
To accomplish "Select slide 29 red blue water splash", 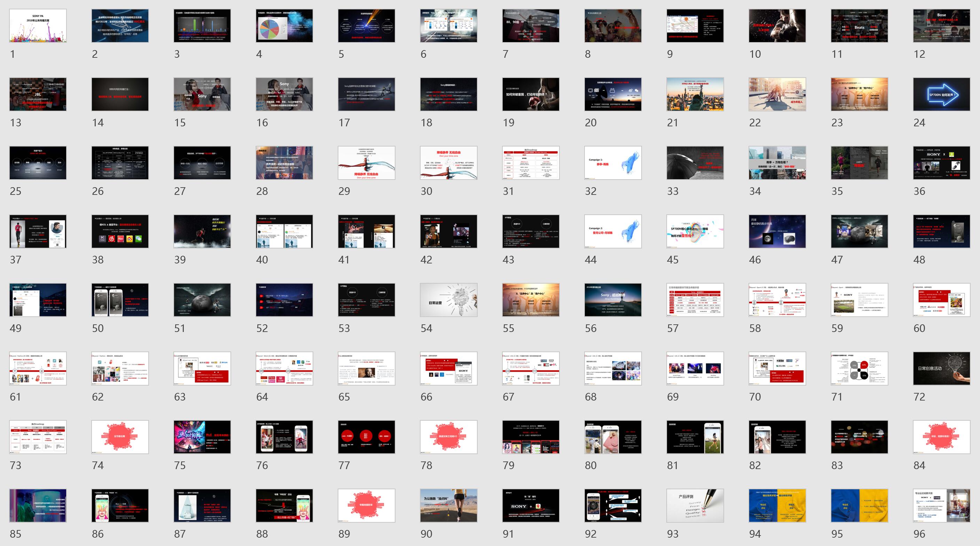I will [367, 163].
